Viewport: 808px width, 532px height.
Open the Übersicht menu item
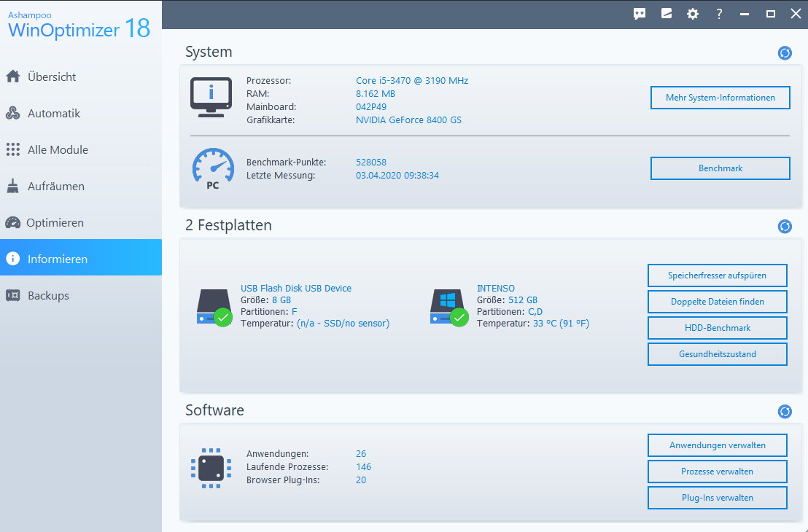point(51,77)
